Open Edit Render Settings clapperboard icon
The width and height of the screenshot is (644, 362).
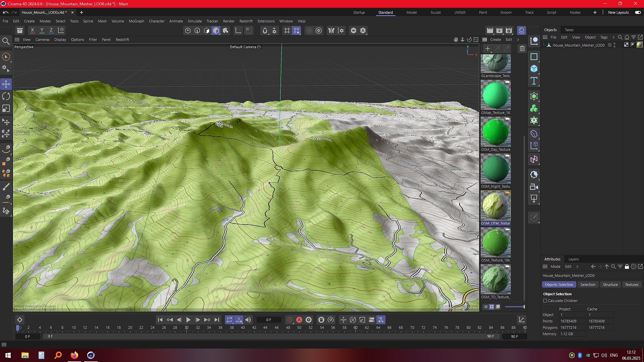tap(509, 31)
